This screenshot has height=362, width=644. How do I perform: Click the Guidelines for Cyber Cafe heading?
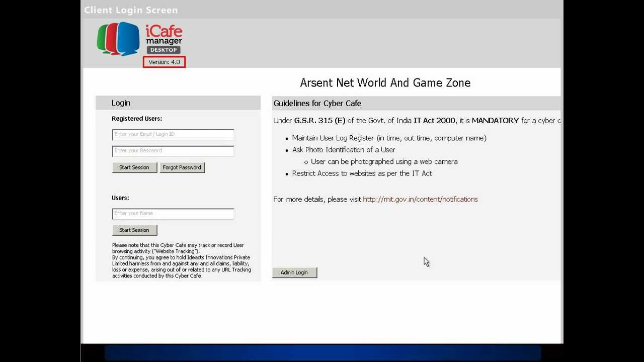pyautogui.click(x=317, y=103)
